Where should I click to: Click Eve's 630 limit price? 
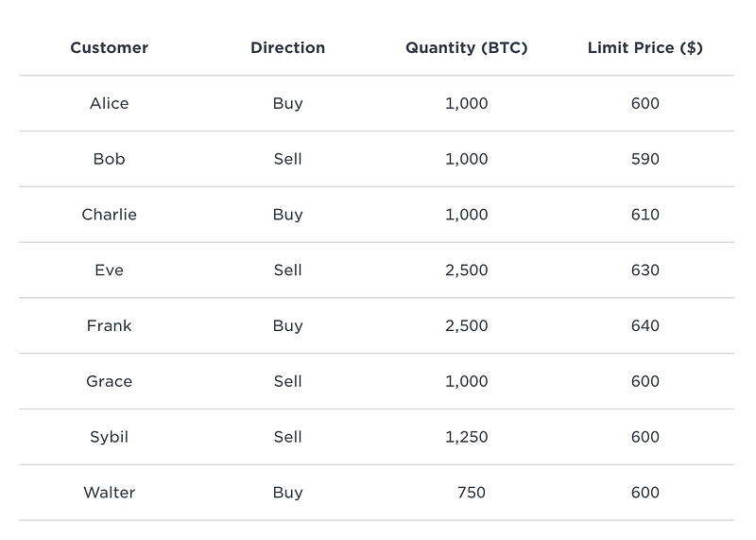pyautogui.click(x=644, y=270)
